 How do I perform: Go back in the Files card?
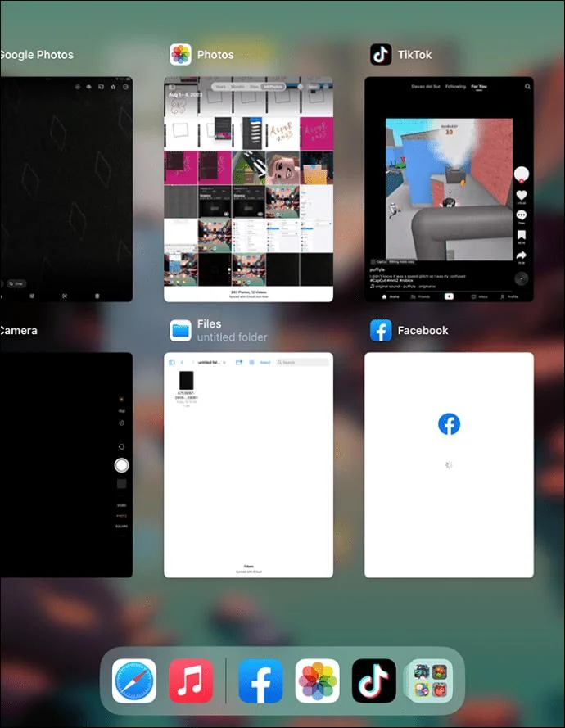tap(183, 363)
